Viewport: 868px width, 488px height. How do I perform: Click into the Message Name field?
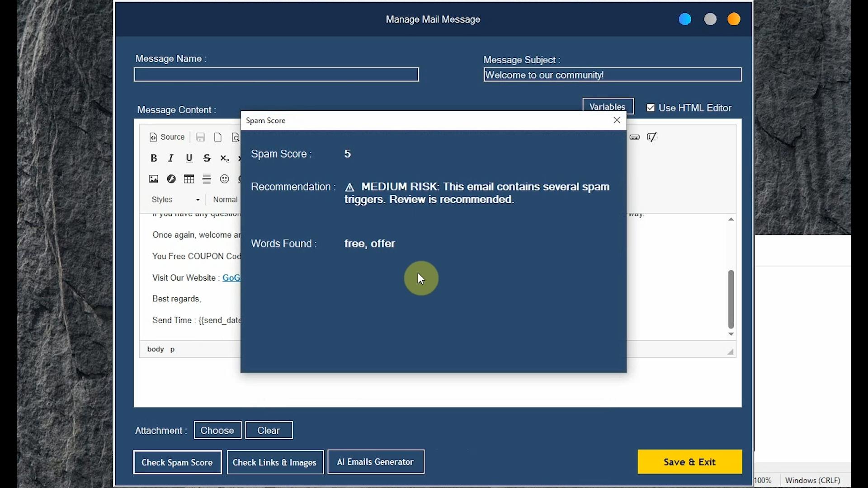[276, 75]
